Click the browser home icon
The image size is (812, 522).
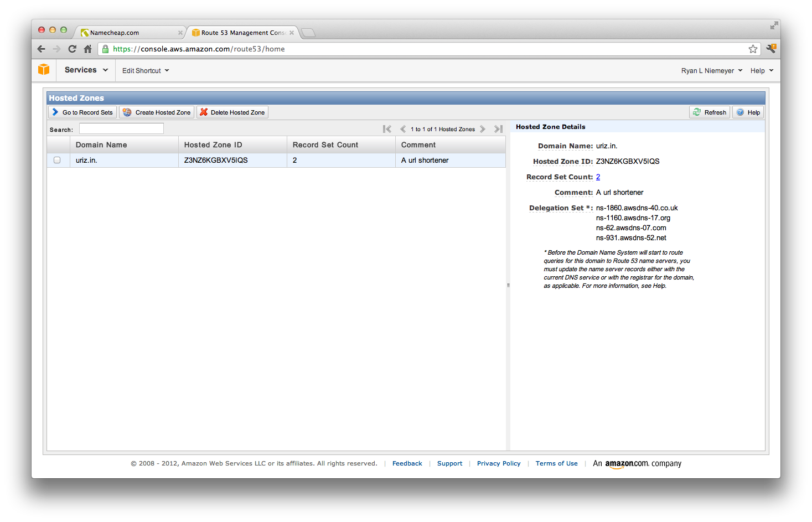87,49
